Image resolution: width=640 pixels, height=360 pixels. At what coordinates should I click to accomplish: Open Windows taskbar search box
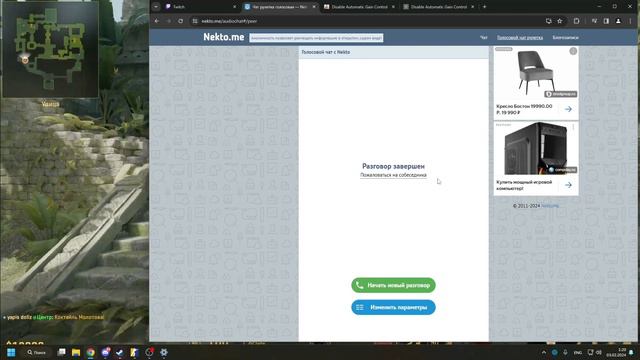click(36, 352)
